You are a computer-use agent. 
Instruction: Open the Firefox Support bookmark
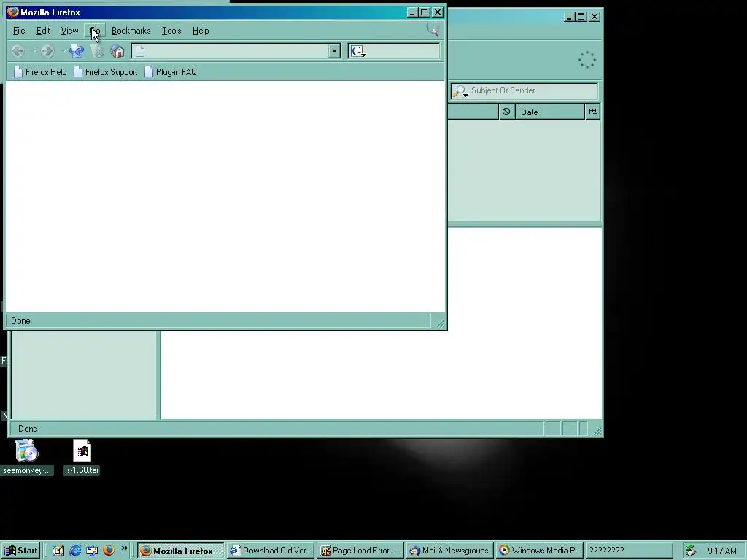106,72
